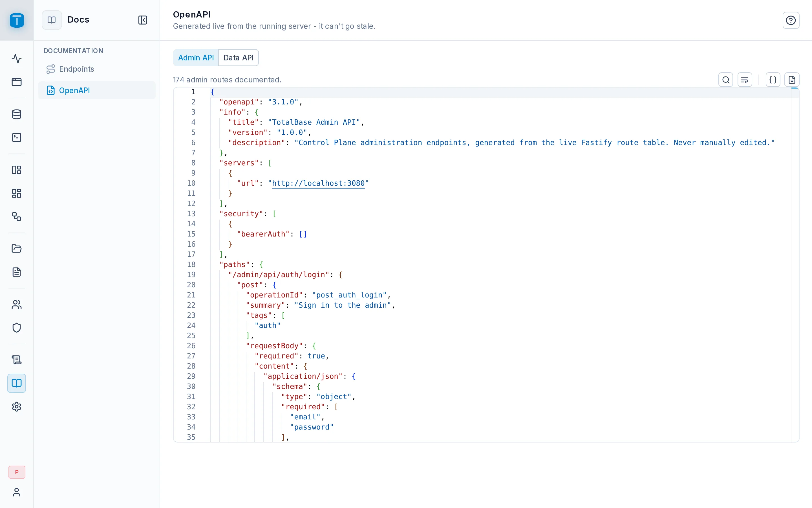Click the "requestBody" key on line 26

(x=274, y=346)
